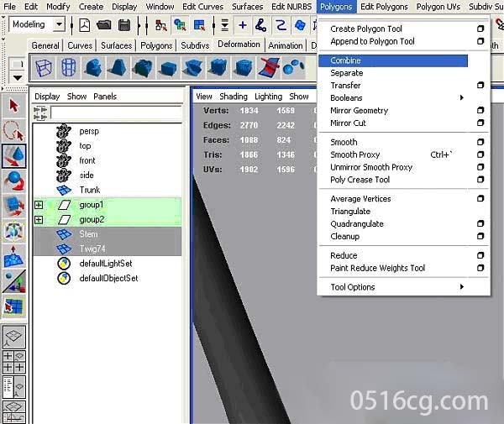This screenshot has height=424, width=504.
Task: Open the Edit Curves menu
Action: 202,7
